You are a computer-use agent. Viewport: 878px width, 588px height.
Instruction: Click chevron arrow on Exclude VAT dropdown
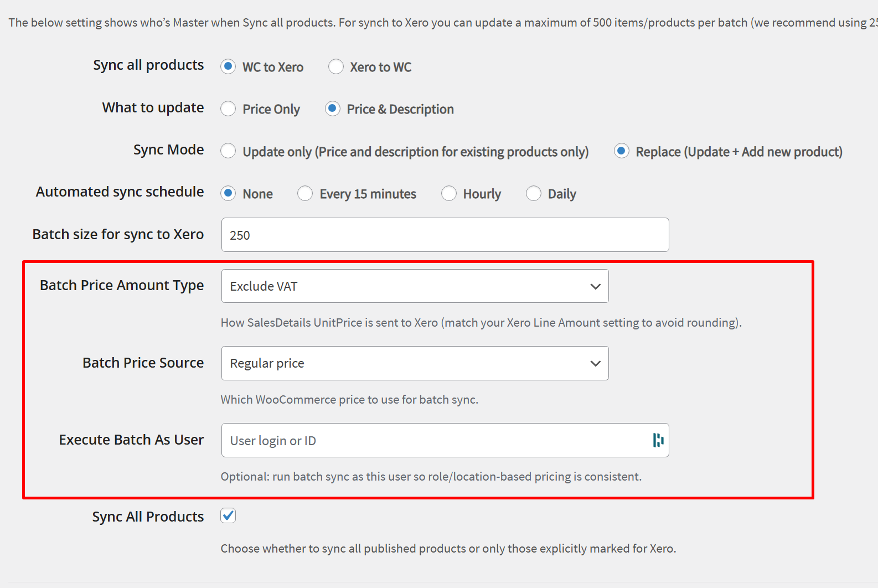(x=595, y=286)
